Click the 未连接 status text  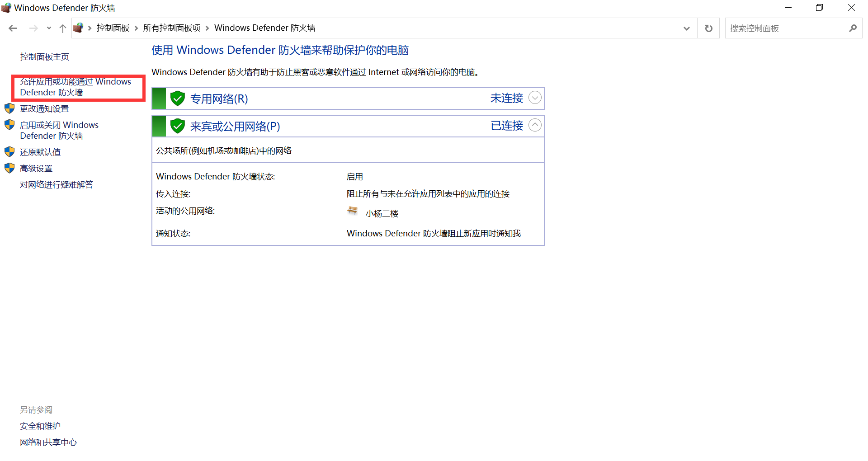pos(507,98)
